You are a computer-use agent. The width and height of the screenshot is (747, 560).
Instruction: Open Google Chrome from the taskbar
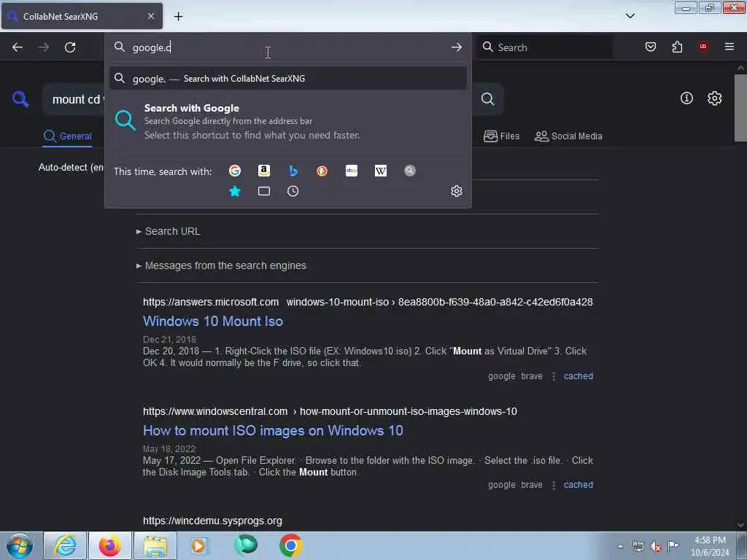[290, 545]
